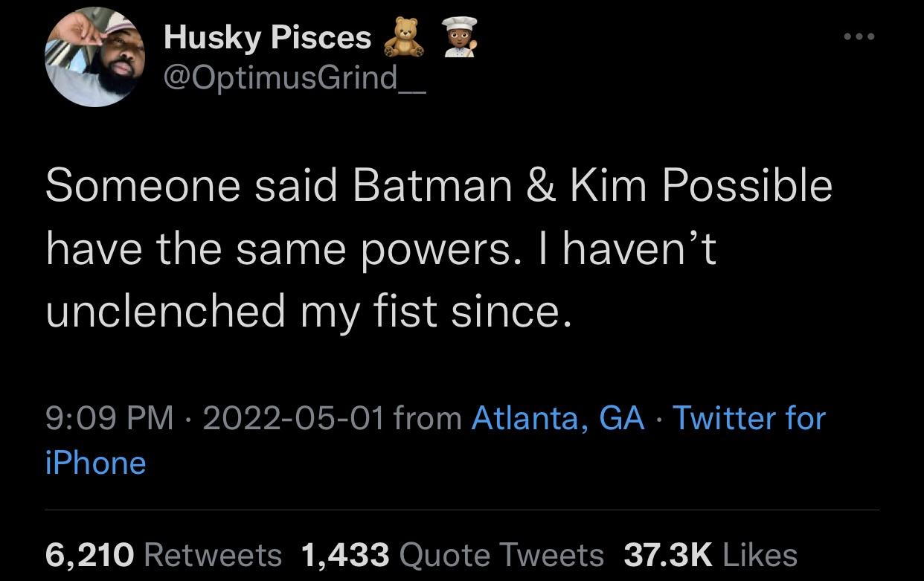View the 37.3K Likes list
Screen dimensions: 924x581
[x=710, y=555]
